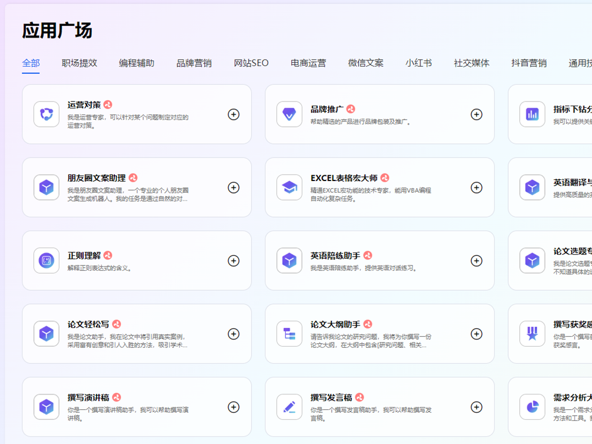This screenshot has height=444, width=592.
Task: Add 论文轻松写 using its plus button
Action: tap(234, 334)
